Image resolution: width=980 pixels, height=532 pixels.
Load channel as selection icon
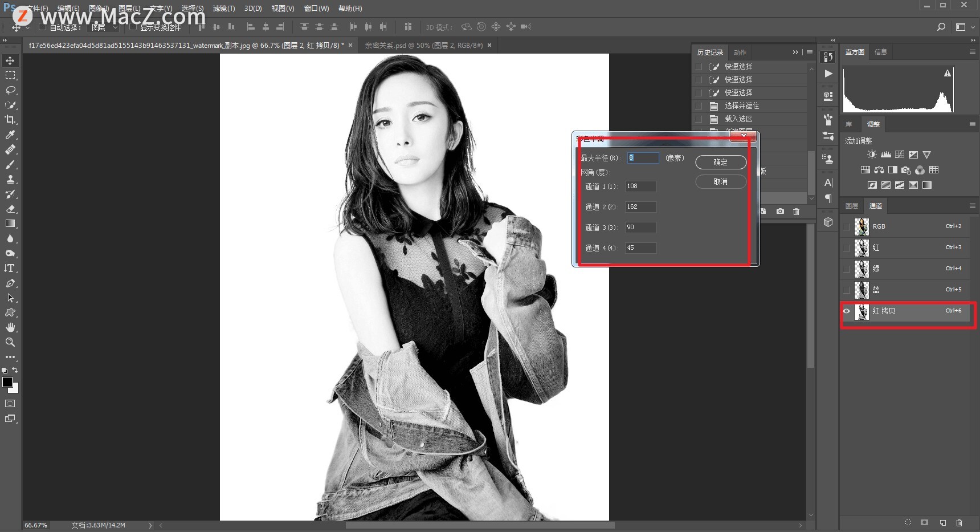coord(908,522)
